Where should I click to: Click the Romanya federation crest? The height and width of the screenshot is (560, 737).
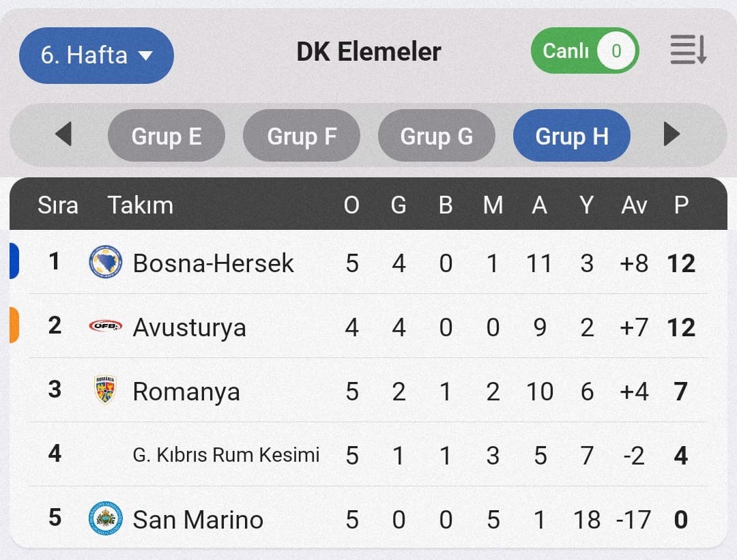[x=105, y=390]
